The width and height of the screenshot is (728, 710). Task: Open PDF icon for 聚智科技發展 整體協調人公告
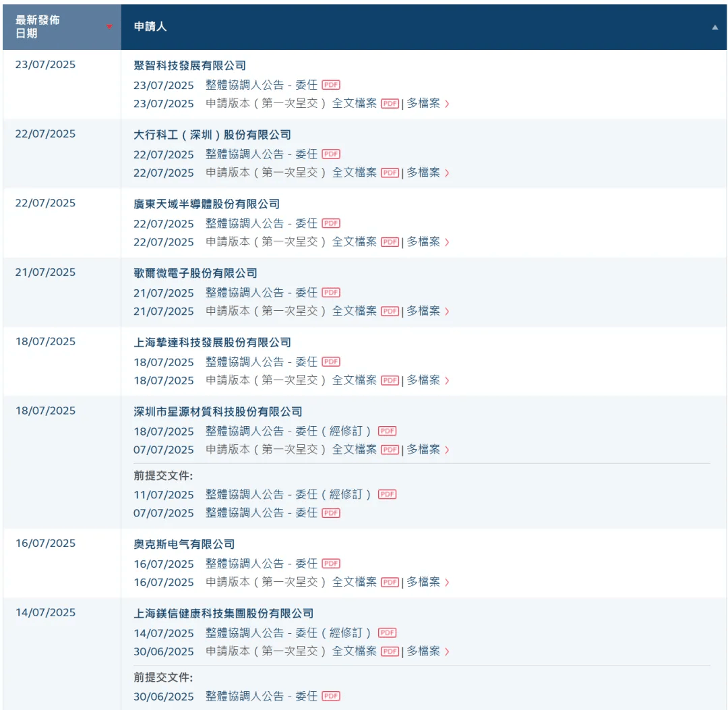(331, 85)
